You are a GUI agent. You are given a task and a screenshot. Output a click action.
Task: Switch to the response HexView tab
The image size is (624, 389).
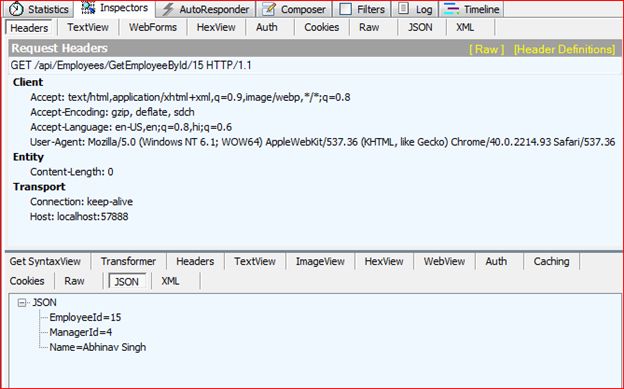[384, 262]
